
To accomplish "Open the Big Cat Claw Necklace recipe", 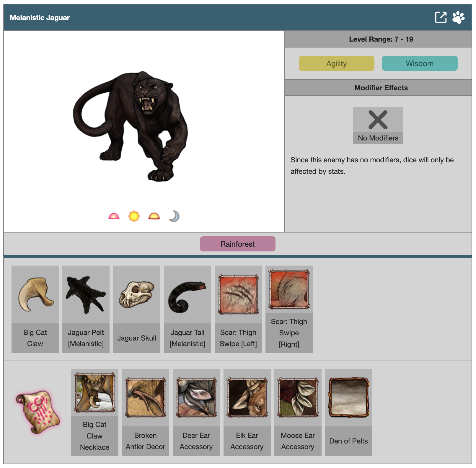I will (95, 412).
